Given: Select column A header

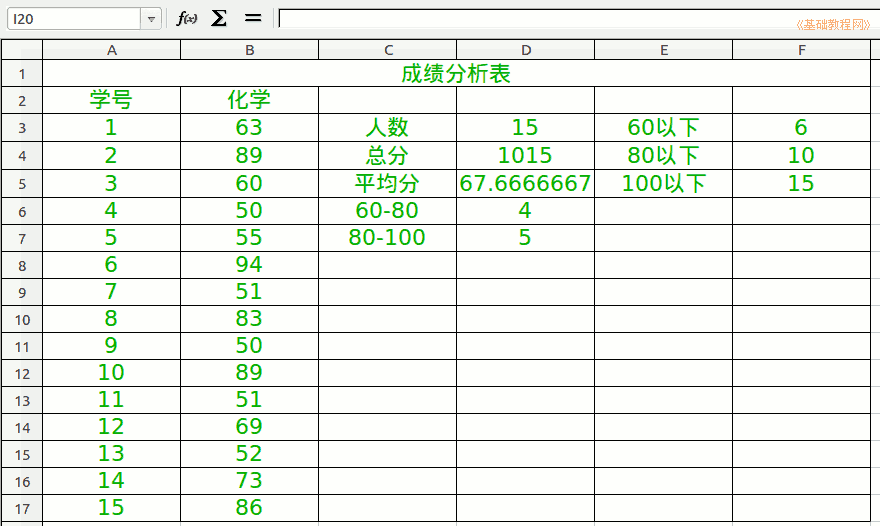Looking at the screenshot, I should (x=112, y=50).
